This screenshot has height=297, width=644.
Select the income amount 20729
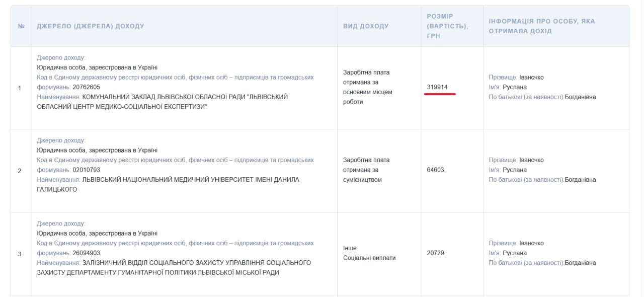435,253
